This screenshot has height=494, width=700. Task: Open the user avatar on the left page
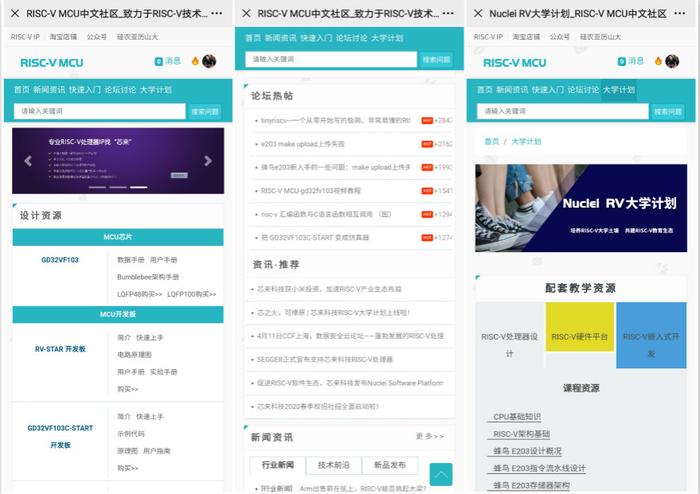pos(209,61)
